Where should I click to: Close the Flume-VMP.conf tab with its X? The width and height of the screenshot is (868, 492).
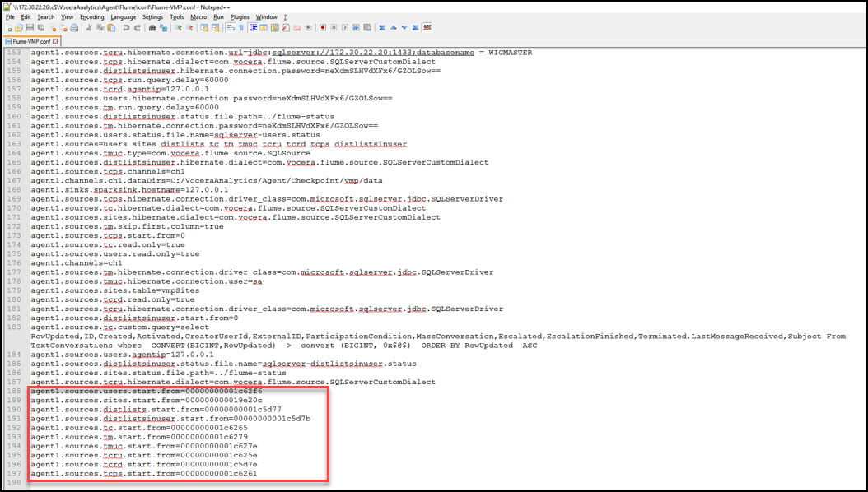point(55,41)
